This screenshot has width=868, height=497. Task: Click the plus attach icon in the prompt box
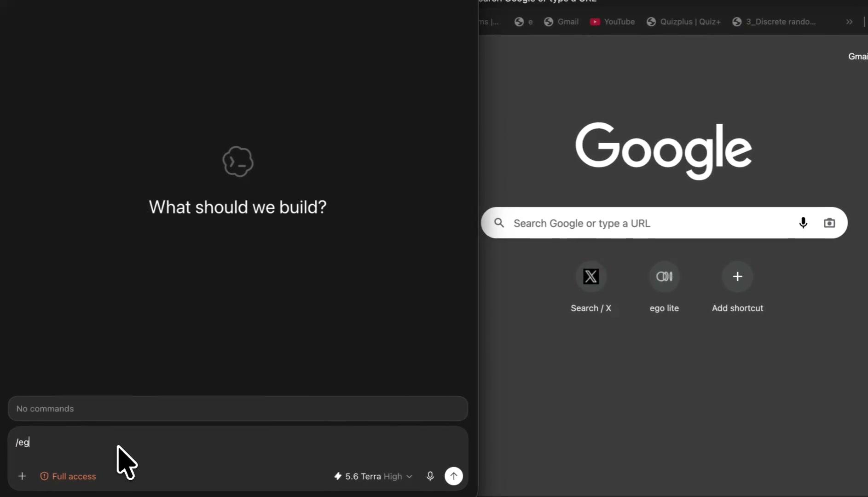22,476
